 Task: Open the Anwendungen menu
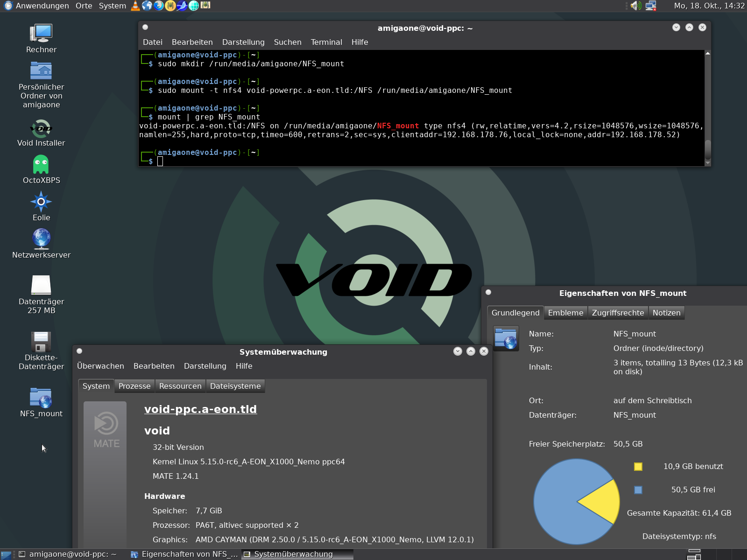click(x=42, y=6)
